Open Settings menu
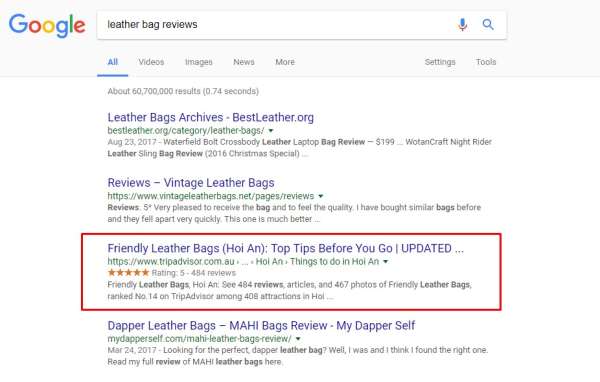 pos(440,62)
